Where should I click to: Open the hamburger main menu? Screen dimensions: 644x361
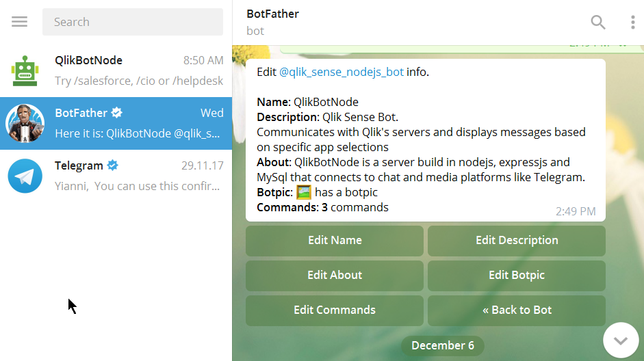pyautogui.click(x=19, y=22)
